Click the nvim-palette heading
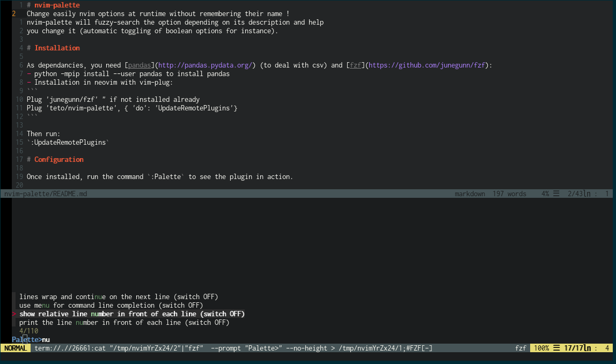 click(x=57, y=5)
